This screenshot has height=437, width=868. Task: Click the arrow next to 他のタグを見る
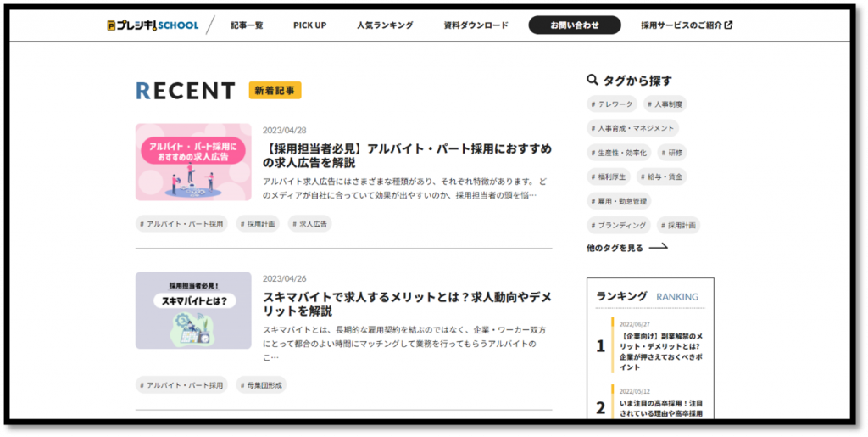(658, 248)
